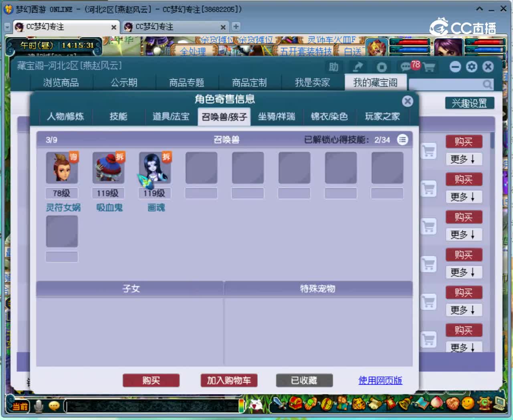Image resolution: width=513 pixels, height=420 pixels.
Task: Click the smiley face icon in game toolbar
Action: [x=468, y=404]
